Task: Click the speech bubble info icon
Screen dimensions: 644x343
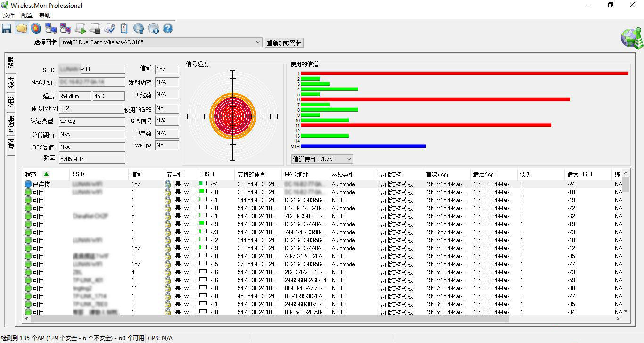Action: click(153, 29)
